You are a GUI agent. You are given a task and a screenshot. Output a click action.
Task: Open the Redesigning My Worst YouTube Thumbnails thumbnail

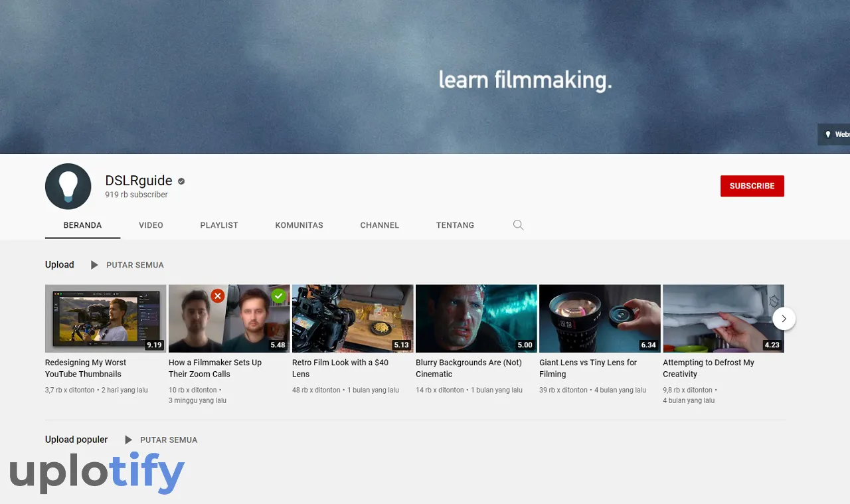click(x=106, y=318)
